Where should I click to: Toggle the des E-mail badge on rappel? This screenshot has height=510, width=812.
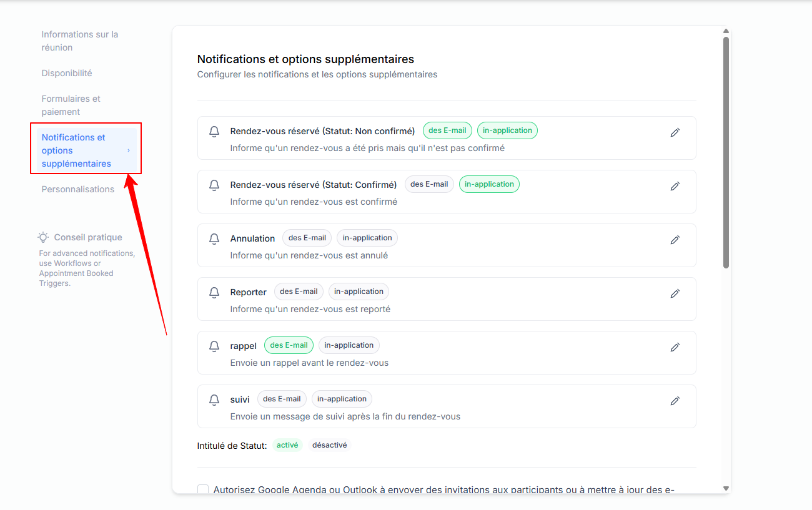point(289,345)
